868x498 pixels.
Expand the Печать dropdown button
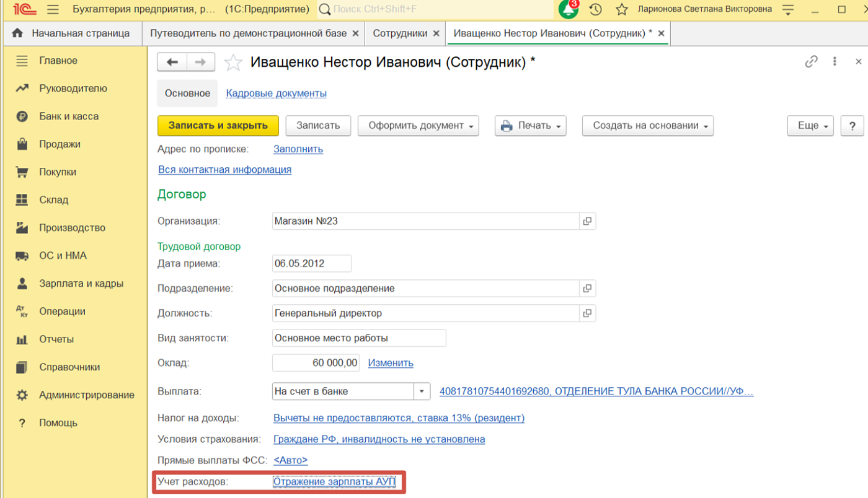coord(533,126)
